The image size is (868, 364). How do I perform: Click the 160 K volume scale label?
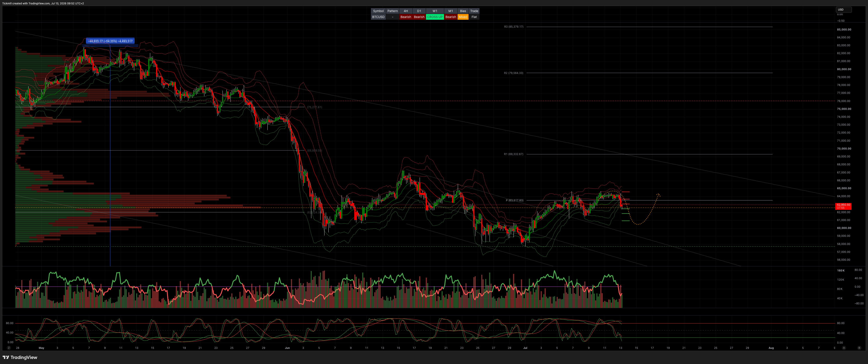point(841,270)
